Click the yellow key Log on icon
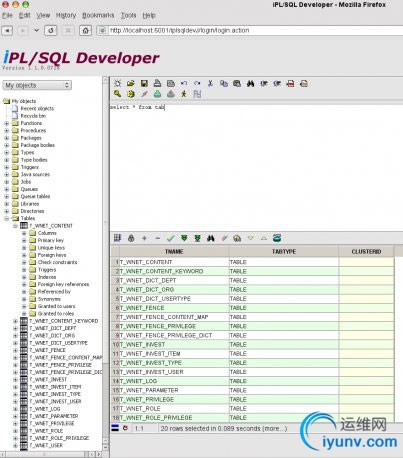The height and width of the screenshot is (458, 403). [x=117, y=94]
